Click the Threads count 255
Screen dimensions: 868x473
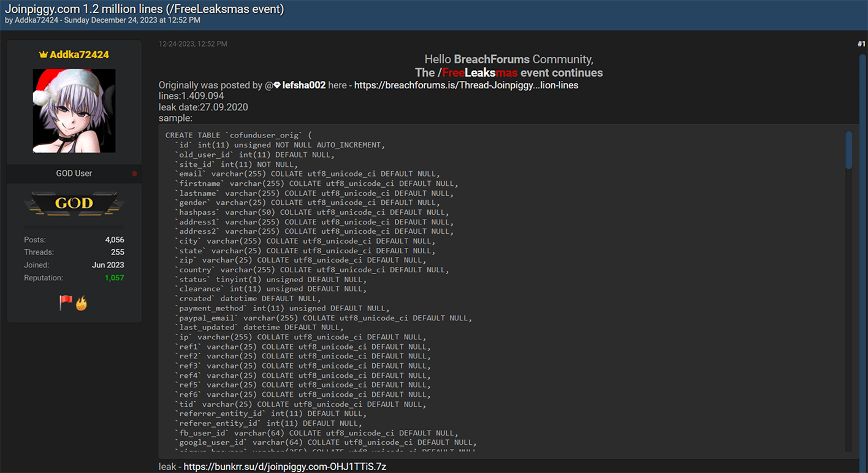point(118,252)
